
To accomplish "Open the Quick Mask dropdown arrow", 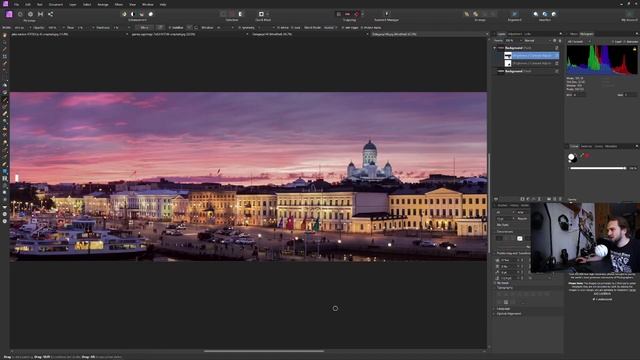I will pos(267,14).
